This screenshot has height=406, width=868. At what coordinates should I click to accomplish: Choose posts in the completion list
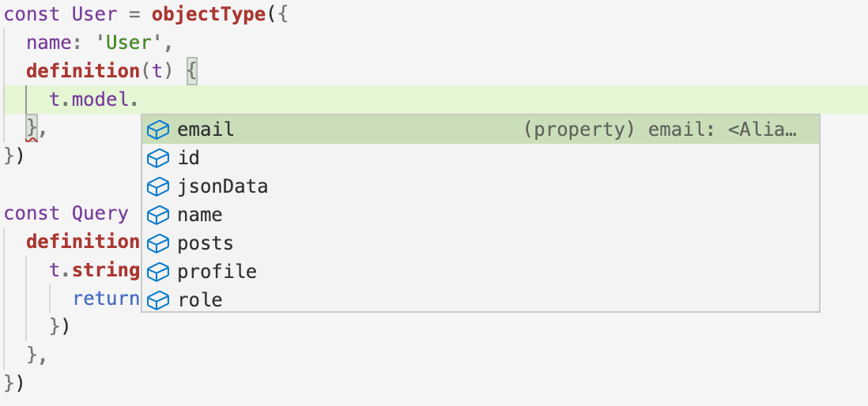pyautogui.click(x=206, y=243)
